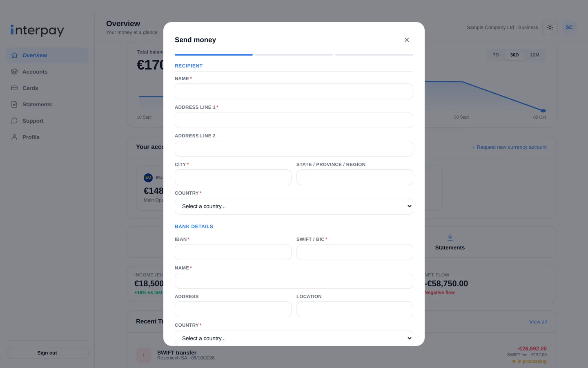The image size is (588, 368).
Task: Go to Accounts in the sidebar
Action: [x=47, y=72]
